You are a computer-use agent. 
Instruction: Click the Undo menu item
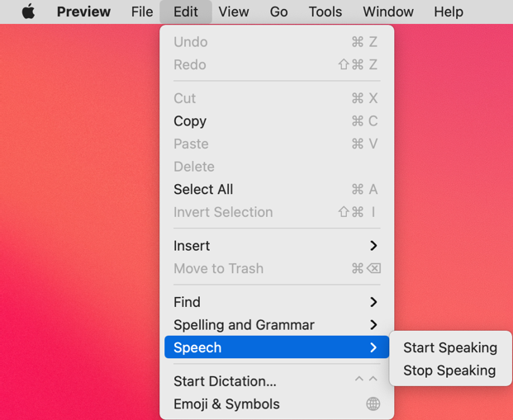tap(277, 42)
